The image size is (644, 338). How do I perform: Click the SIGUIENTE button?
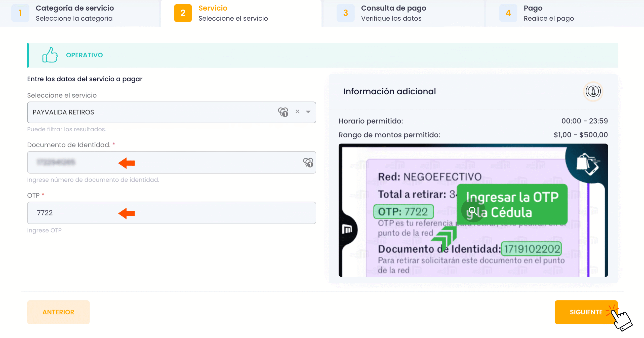click(x=586, y=312)
